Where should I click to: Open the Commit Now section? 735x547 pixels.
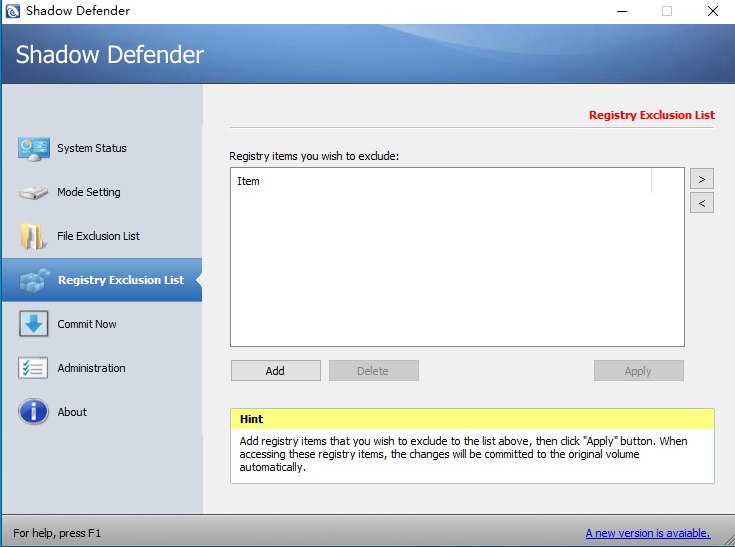tap(102, 324)
